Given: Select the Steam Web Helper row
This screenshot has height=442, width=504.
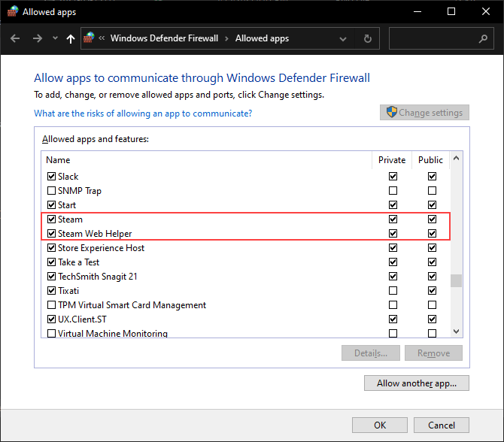Looking at the screenshot, I should click(95, 234).
